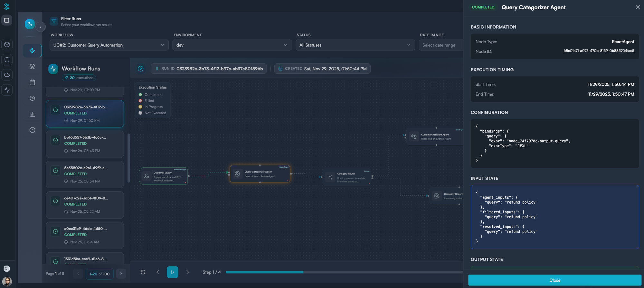Select run 6e35802c-a9a1-49f9 in the list
The height and width of the screenshot is (288, 644).
(x=85, y=174)
